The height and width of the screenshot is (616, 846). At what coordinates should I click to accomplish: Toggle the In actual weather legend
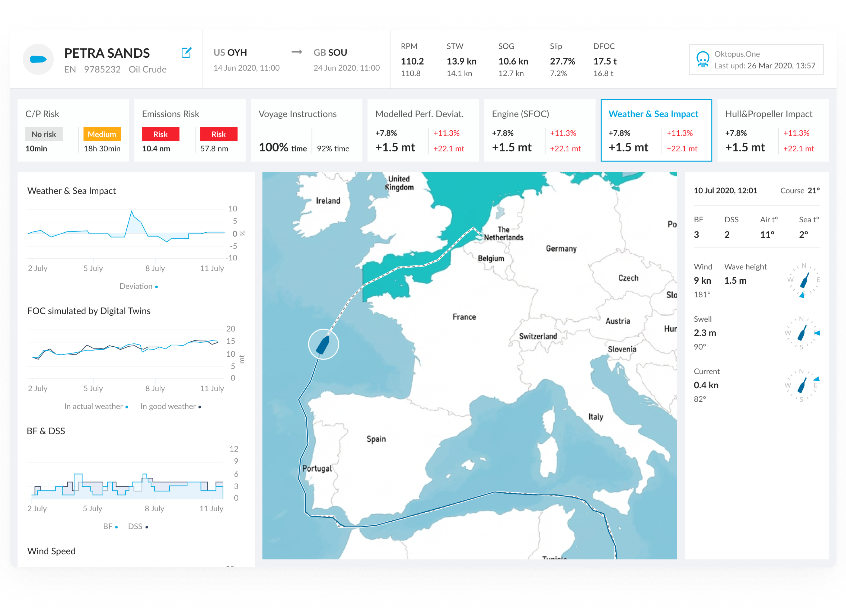pos(96,406)
